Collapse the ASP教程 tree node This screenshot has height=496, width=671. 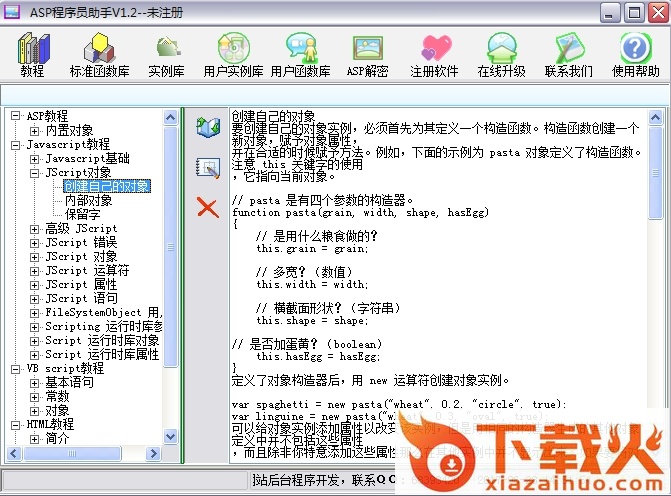click(16, 116)
